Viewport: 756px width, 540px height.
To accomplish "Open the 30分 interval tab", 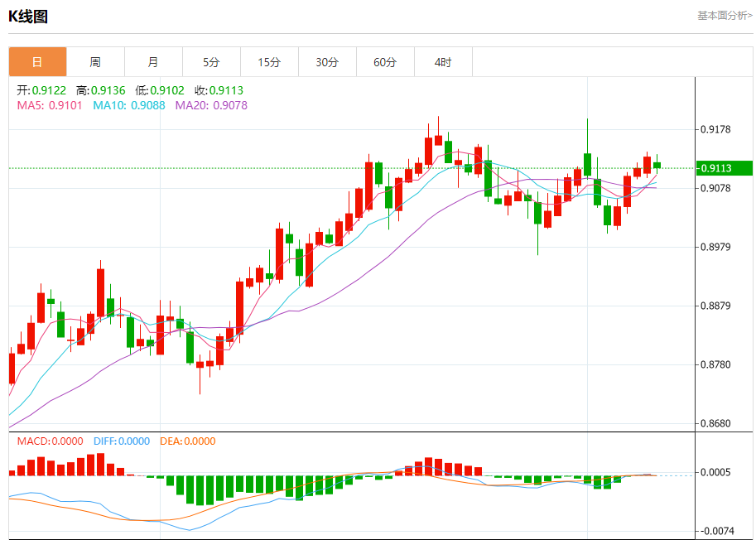I will click(327, 62).
